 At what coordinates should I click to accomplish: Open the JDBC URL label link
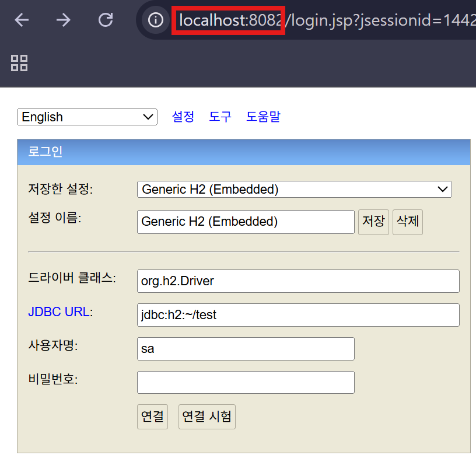59,311
